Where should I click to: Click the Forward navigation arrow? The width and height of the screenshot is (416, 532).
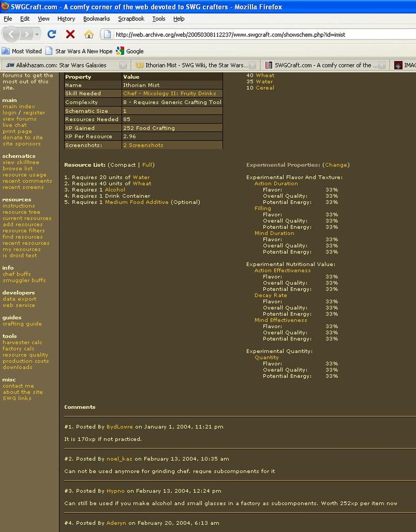(27, 34)
